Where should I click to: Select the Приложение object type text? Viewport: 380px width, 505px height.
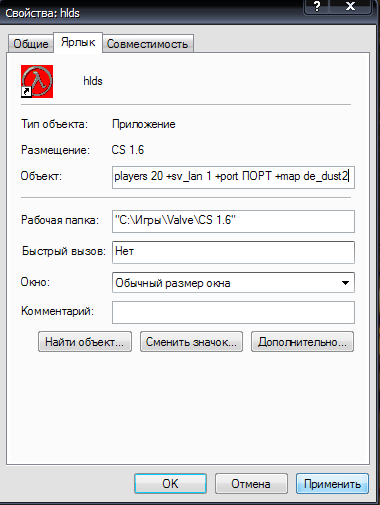(144, 124)
